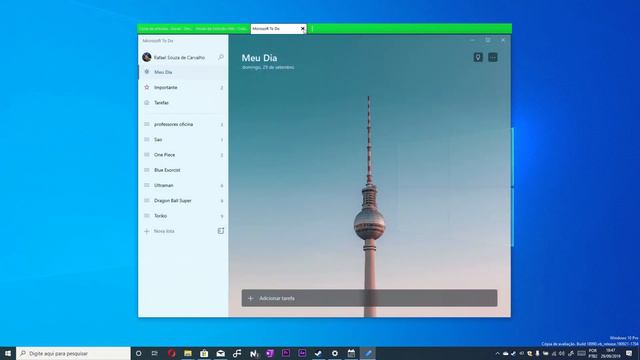640x360 pixels.
Task: Close the Microsoft To Do tab
Action: coord(302,29)
